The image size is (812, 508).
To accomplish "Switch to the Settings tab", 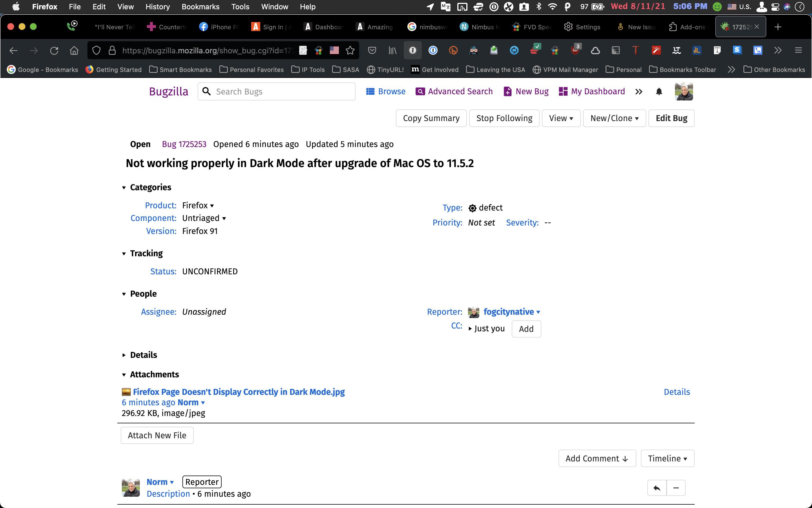I will pyautogui.click(x=582, y=27).
